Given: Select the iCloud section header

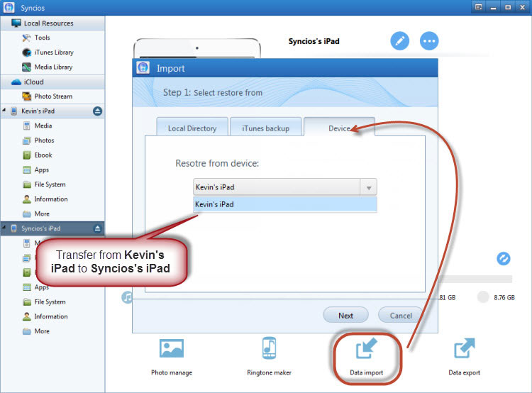Looking at the screenshot, I should click(x=52, y=82).
